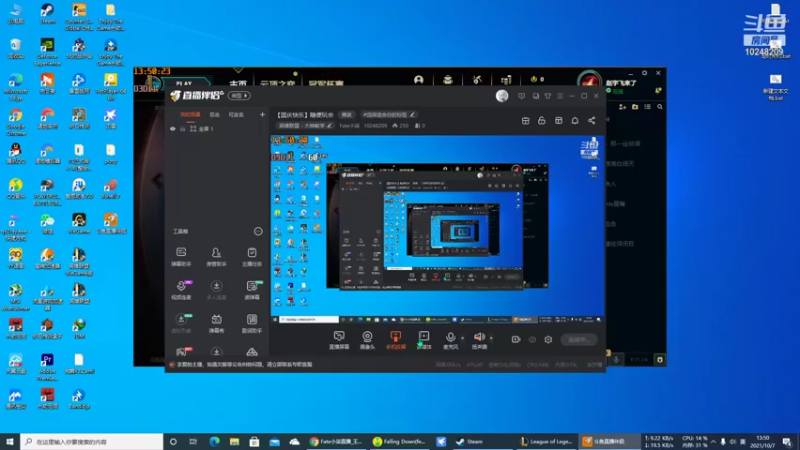Open the Adobe Premiere desktop shortcut
This screenshot has height=450, width=800.
click(47, 367)
